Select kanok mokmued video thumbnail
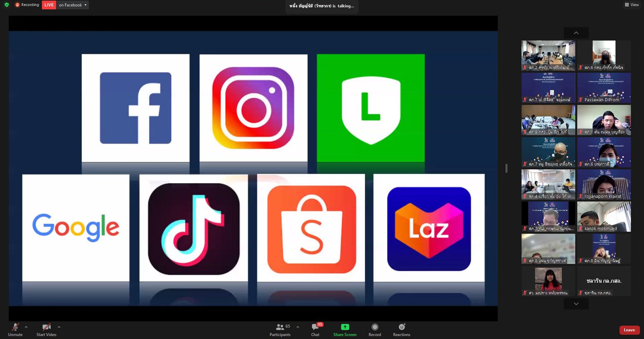 click(604, 217)
